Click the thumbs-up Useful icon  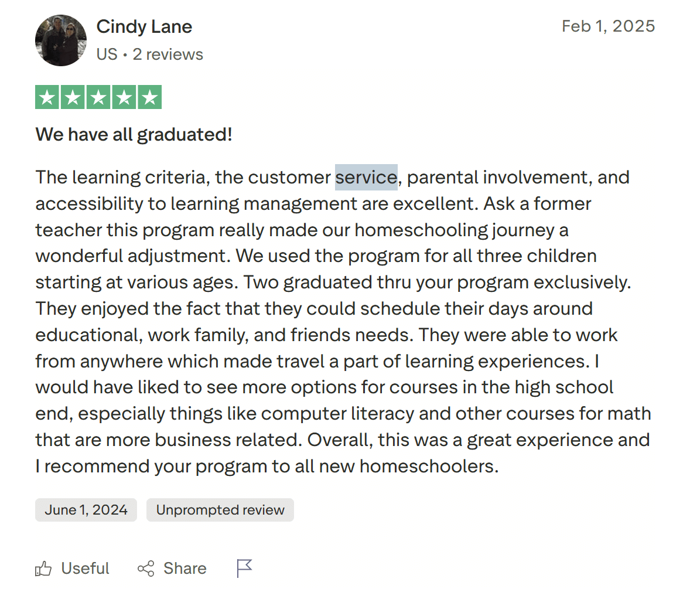click(x=45, y=568)
